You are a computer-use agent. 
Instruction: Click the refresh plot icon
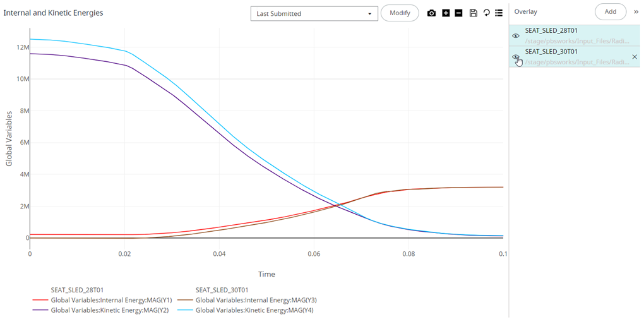tap(486, 13)
